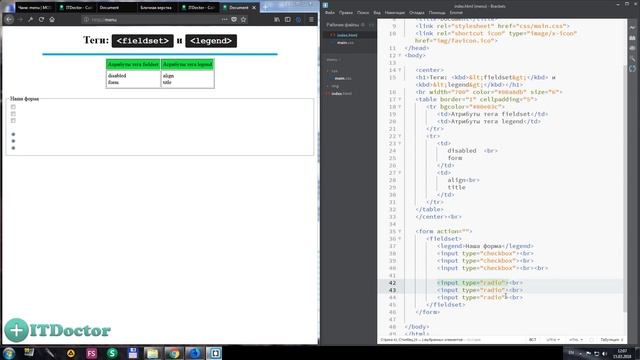Close the active Document tab
Screen dimensions: 640x360
point(254,7)
